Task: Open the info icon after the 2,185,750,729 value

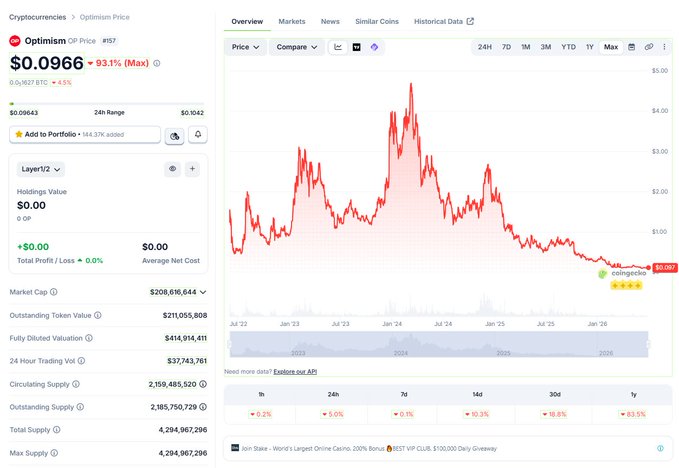Action: [203, 407]
